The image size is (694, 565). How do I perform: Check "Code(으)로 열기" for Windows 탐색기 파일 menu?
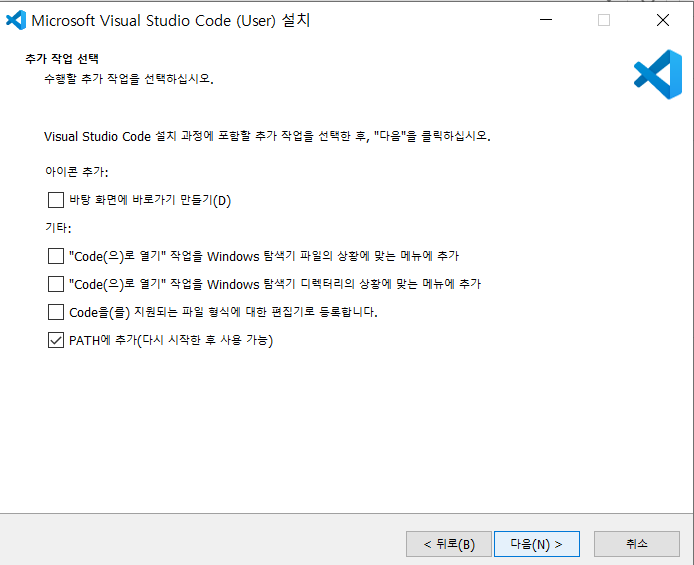[56, 256]
